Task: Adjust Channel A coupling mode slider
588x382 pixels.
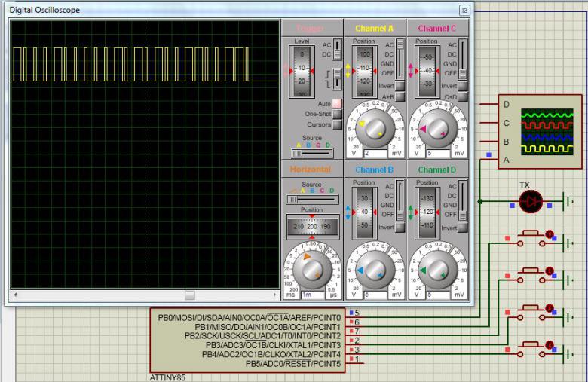Action: pos(400,59)
